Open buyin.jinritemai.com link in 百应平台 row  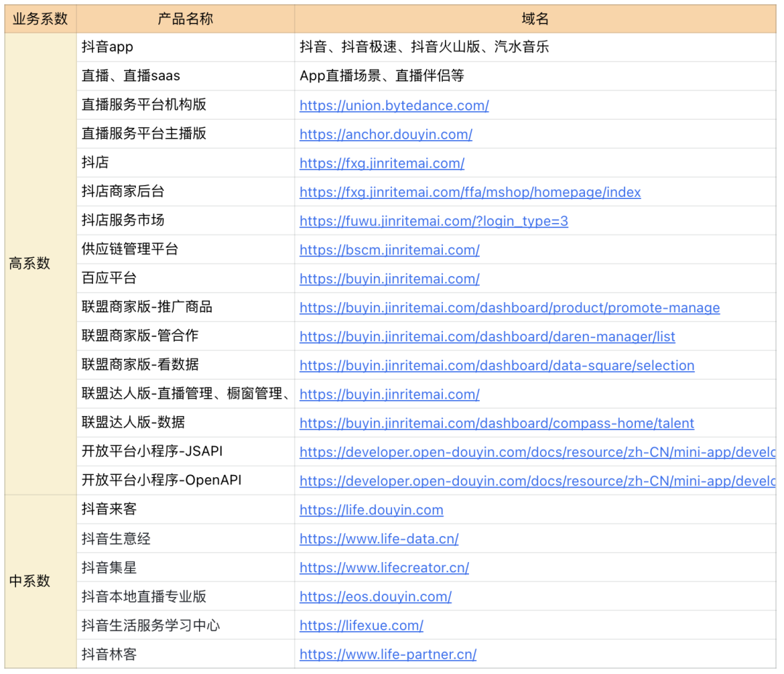click(390, 279)
